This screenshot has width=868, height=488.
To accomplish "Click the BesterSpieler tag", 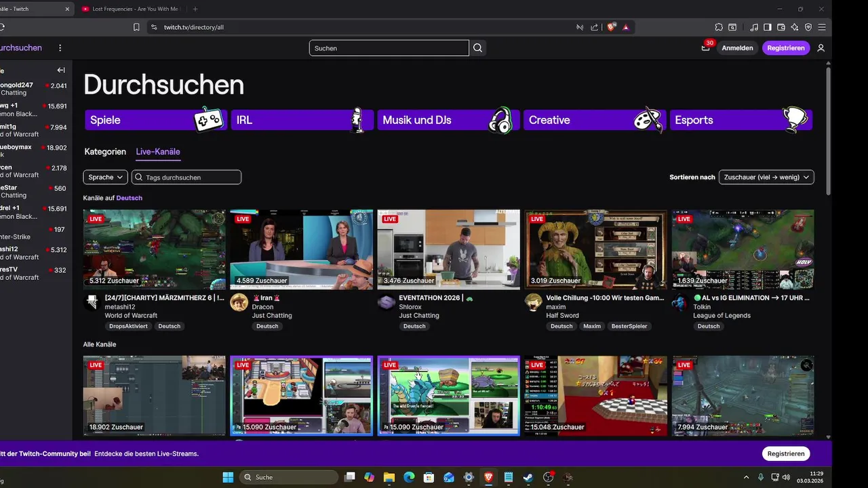I will point(629,326).
